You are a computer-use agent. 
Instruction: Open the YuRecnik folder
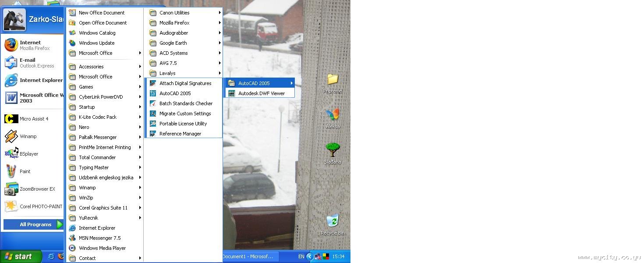pyautogui.click(x=105, y=218)
